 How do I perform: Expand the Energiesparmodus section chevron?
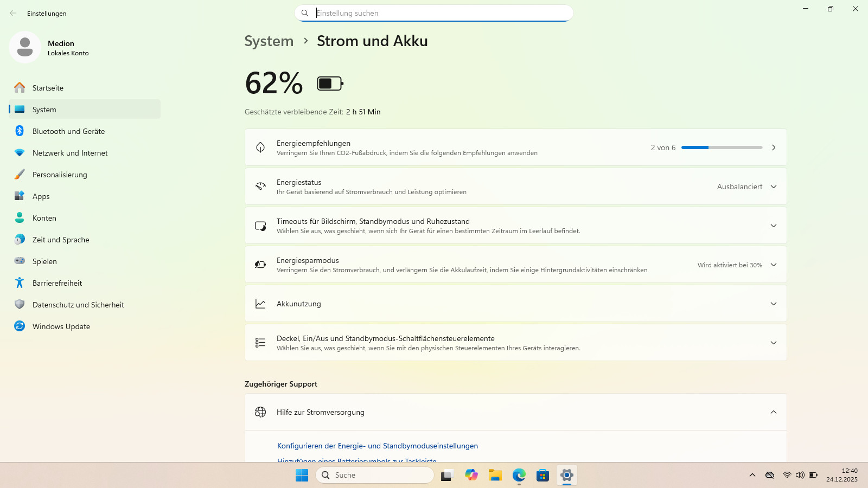774,265
